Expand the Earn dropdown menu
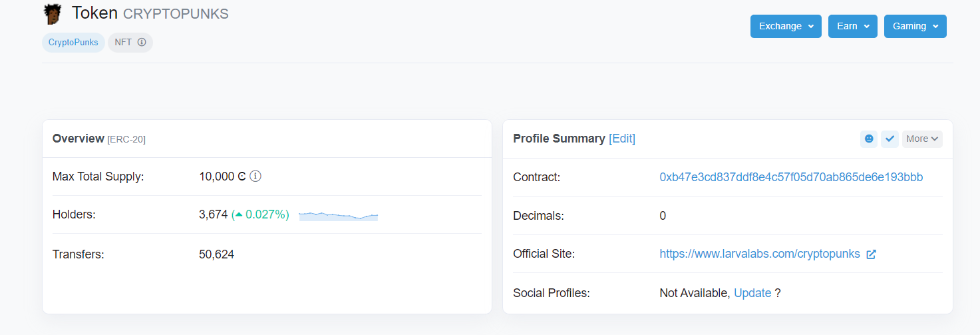 (x=852, y=27)
